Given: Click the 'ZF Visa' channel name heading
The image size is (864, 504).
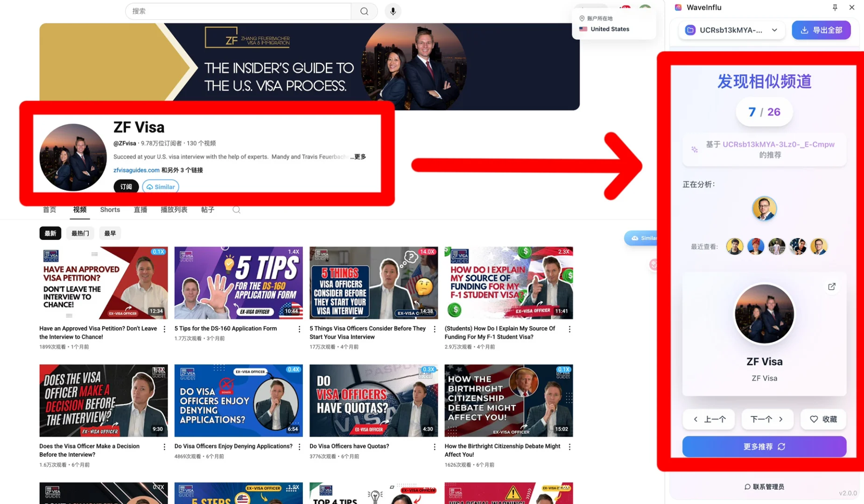Looking at the screenshot, I should pos(139,127).
